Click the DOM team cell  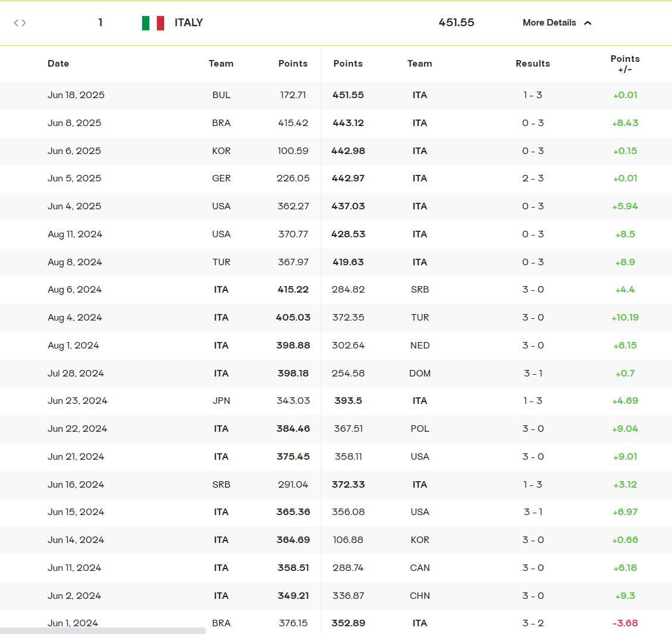coord(420,374)
